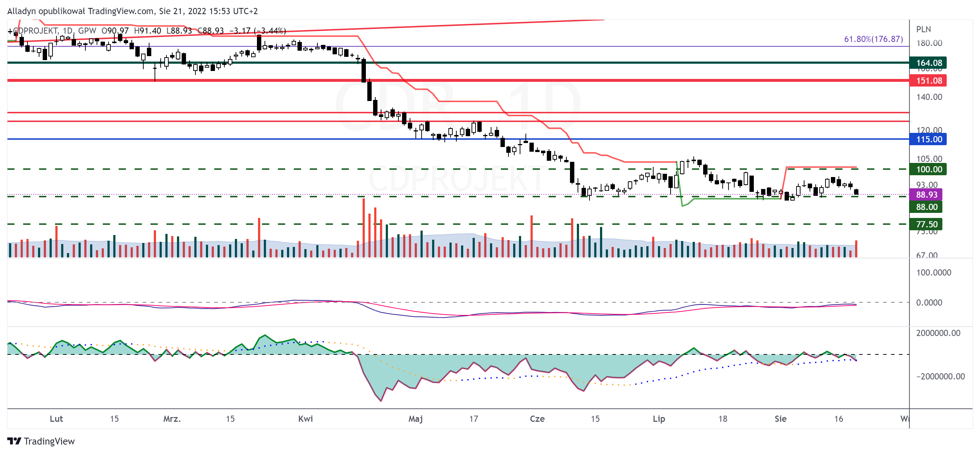Viewport: 980px width, 454px height.
Task: Click the Sie month label on time axis
Action: (781, 419)
